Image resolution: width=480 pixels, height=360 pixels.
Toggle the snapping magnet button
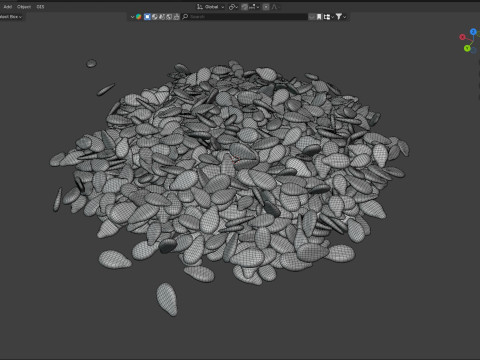coord(245,7)
